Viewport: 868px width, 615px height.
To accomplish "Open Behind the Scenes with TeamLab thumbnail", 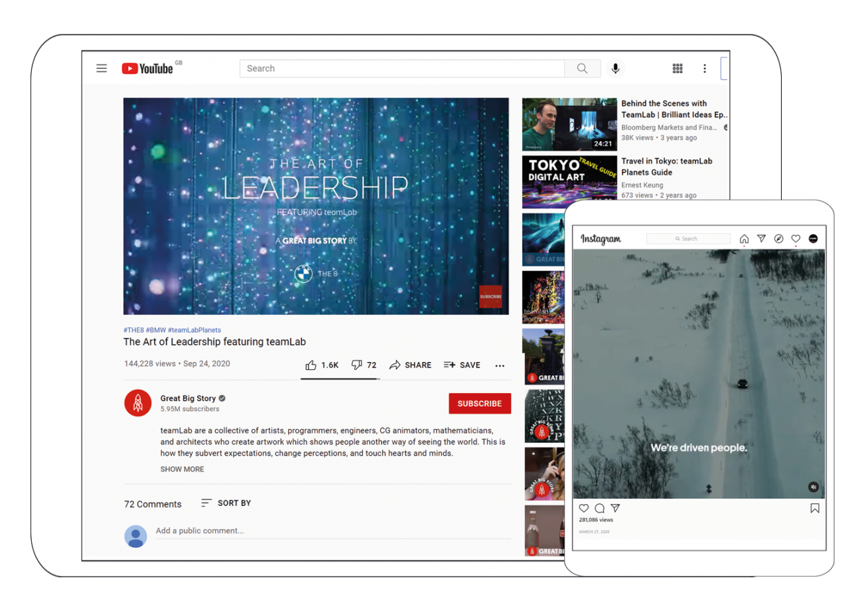I will pos(569,125).
